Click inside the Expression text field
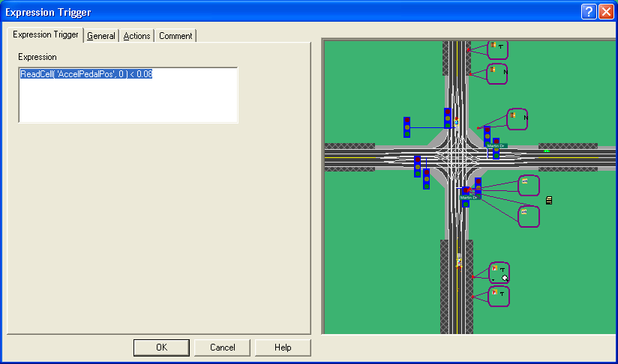This screenshot has width=618, height=364. [x=127, y=94]
